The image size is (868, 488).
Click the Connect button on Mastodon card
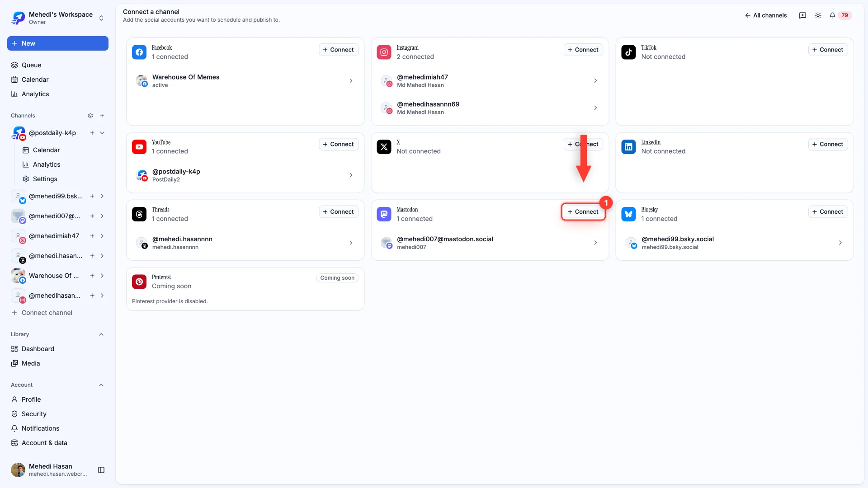point(583,211)
